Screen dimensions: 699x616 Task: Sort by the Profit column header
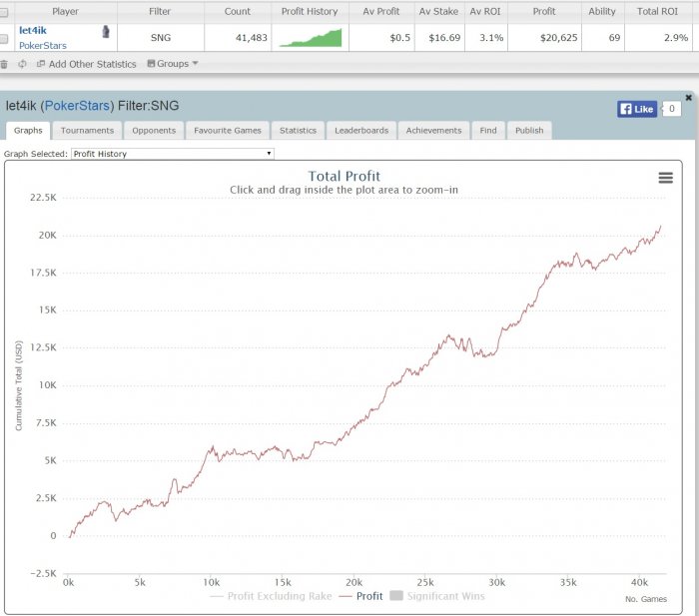[x=544, y=12]
